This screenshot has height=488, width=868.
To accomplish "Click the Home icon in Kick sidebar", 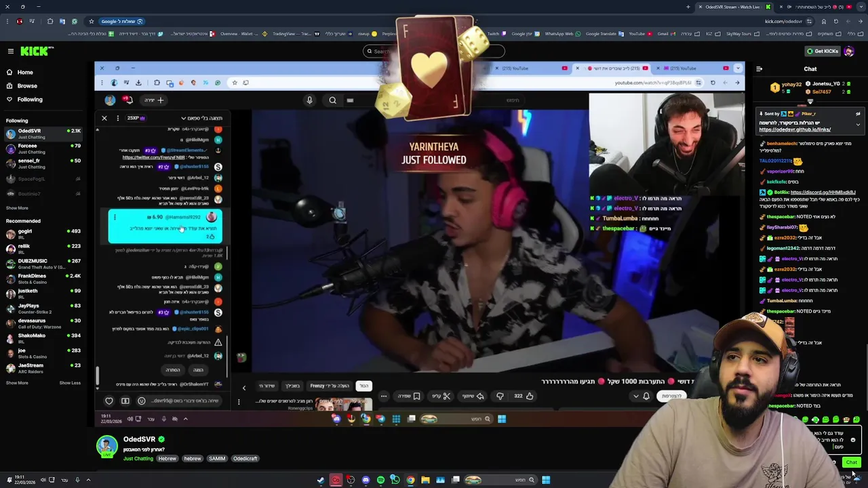I will coord(9,73).
